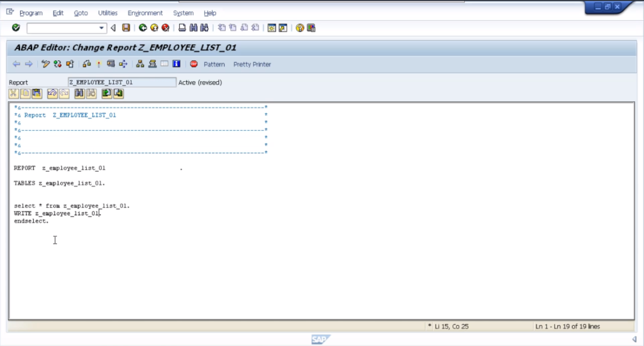Click the green Enter checkmark icon
The height and width of the screenshot is (346, 644).
pos(16,28)
